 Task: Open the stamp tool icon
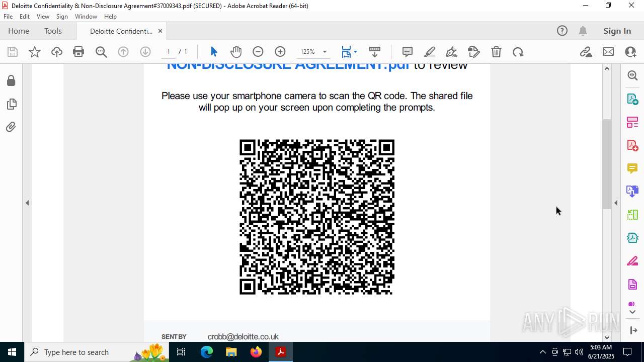coord(474,52)
